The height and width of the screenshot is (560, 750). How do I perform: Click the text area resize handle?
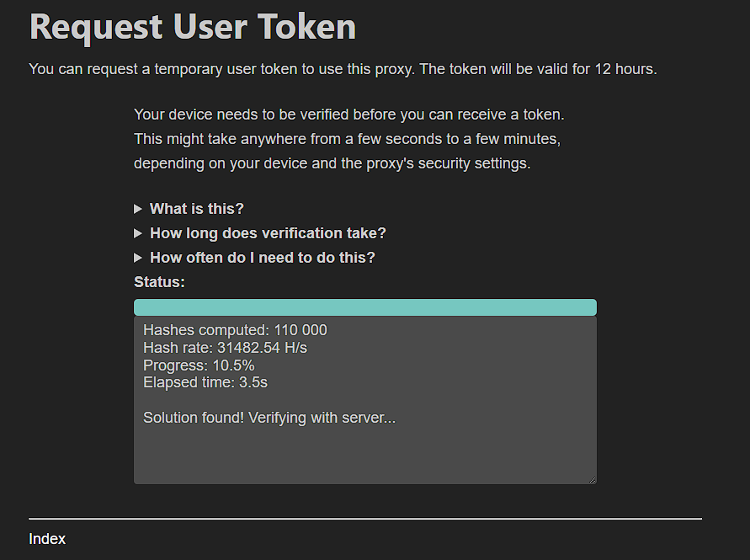tap(592, 479)
